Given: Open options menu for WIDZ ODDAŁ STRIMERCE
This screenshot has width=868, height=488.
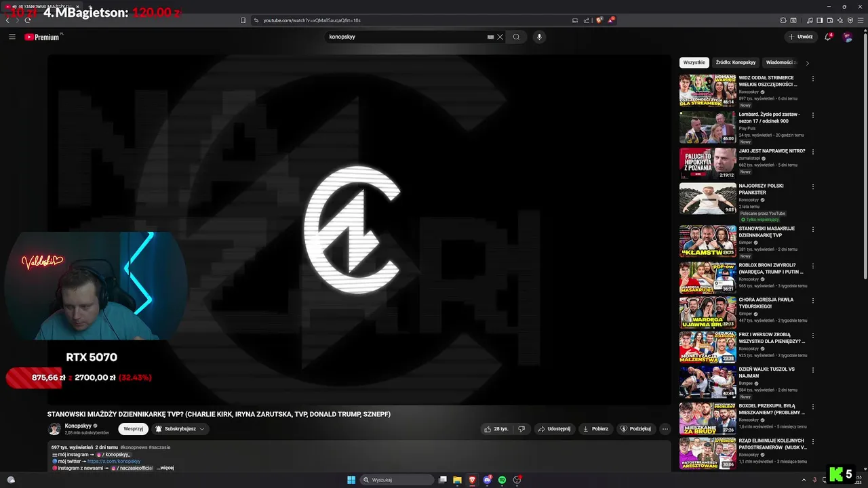Looking at the screenshot, I should (x=813, y=79).
